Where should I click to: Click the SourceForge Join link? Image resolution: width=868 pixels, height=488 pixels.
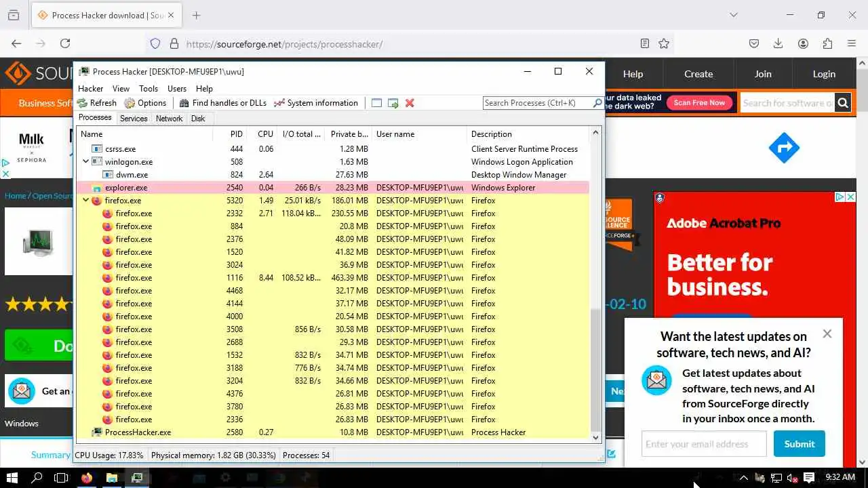[x=763, y=74]
